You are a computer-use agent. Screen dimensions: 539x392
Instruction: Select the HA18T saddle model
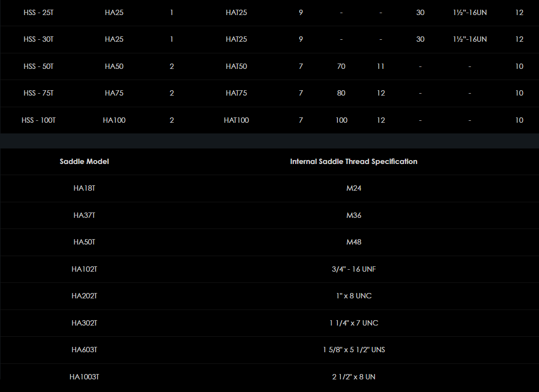pyautogui.click(x=84, y=188)
